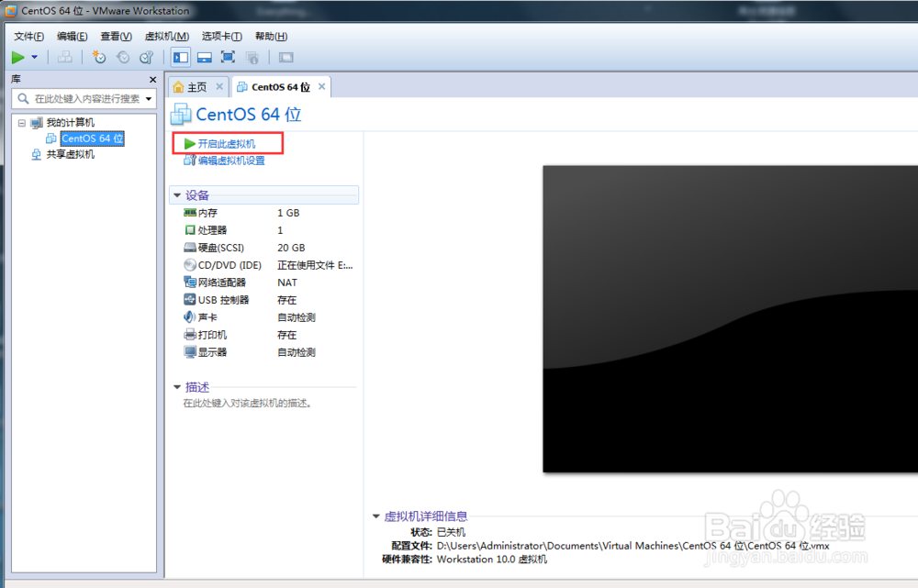Screen dimensions: 918x588
Task: Open the 帮助(H) menu
Action: (x=271, y=37)
